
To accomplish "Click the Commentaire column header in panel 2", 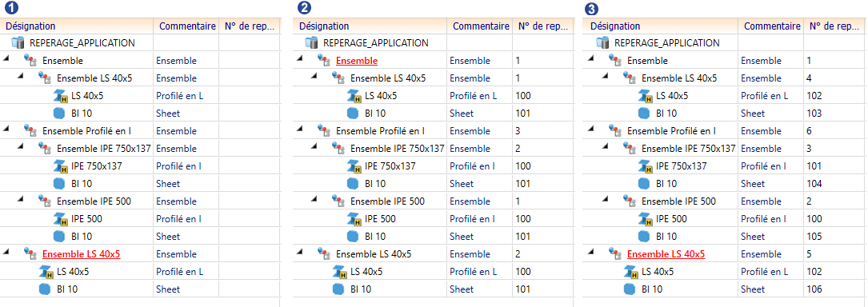I will coord(481,26).
